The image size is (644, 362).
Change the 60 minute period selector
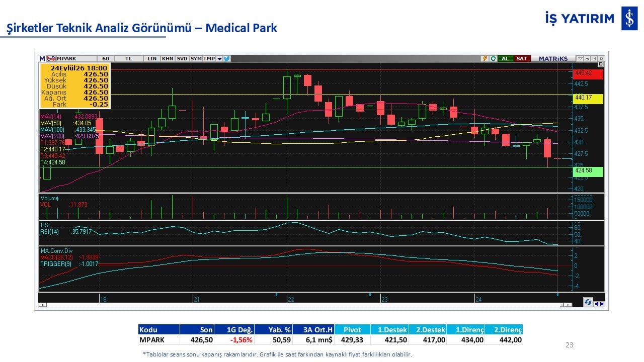[106, 59]
